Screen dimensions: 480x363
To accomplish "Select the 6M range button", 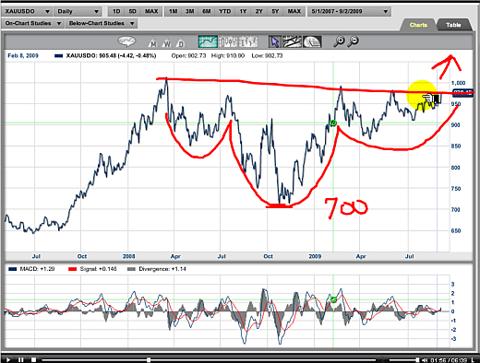I will (206, 11).
